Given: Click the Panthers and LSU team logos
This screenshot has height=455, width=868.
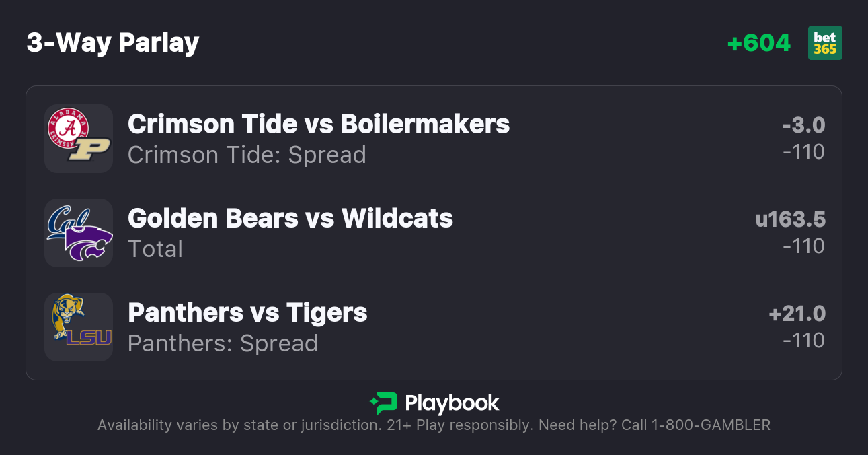Looking at the screenshot, I should [79, 326].
